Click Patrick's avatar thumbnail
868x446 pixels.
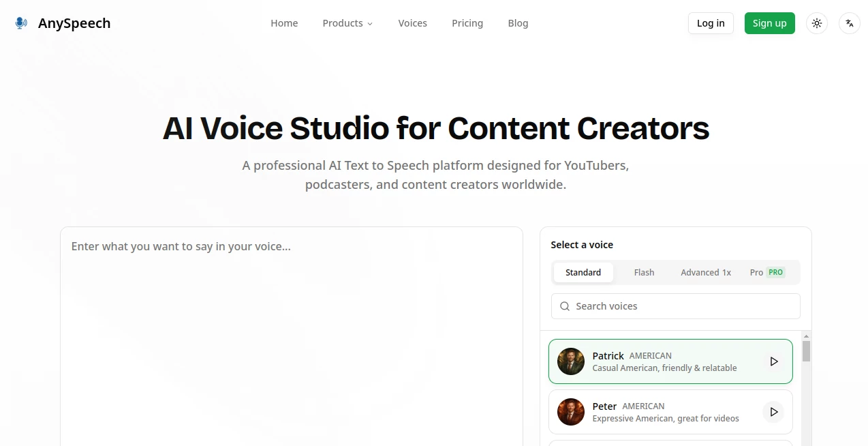(571, 361)
